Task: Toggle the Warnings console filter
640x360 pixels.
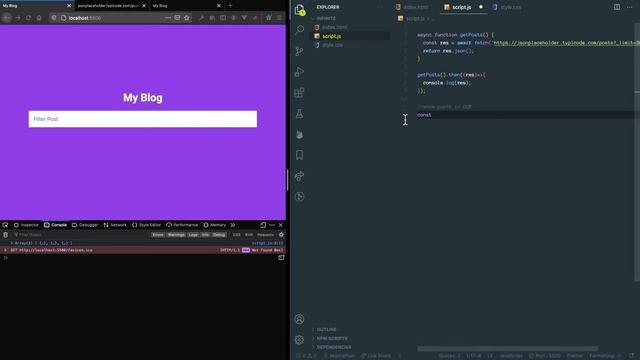Action: coord(176,235)
